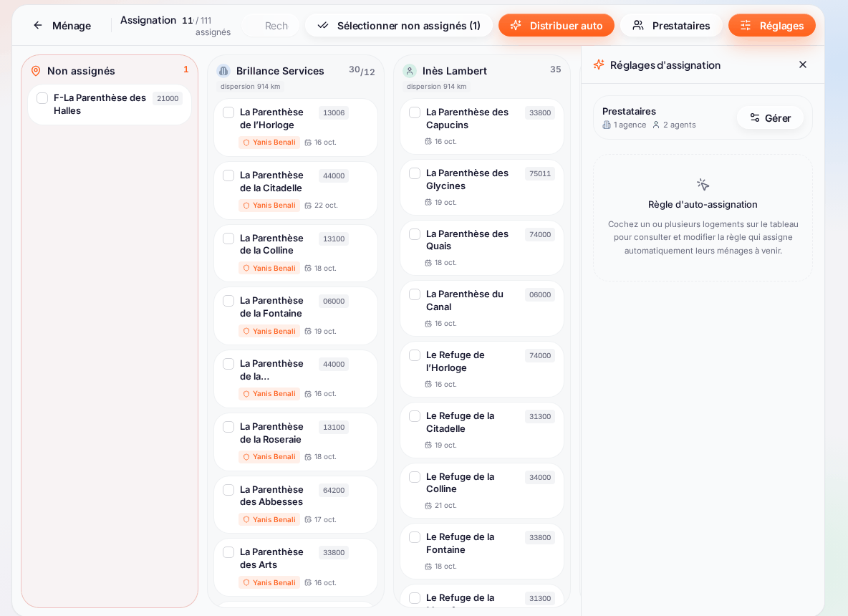Click the location pin icon in Non assignés
This screenshot has width=848, height=616.
click(36, 71)
